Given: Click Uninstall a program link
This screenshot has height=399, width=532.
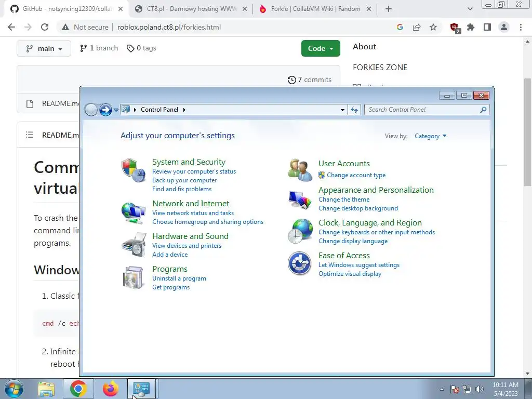Looking at the screenshot, I should tap(179, 278).
